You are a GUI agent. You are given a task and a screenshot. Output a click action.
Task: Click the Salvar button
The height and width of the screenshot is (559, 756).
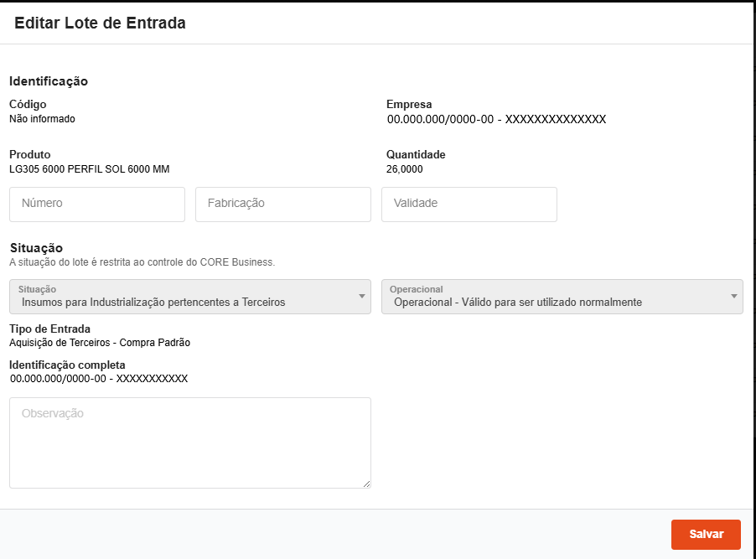706,534
